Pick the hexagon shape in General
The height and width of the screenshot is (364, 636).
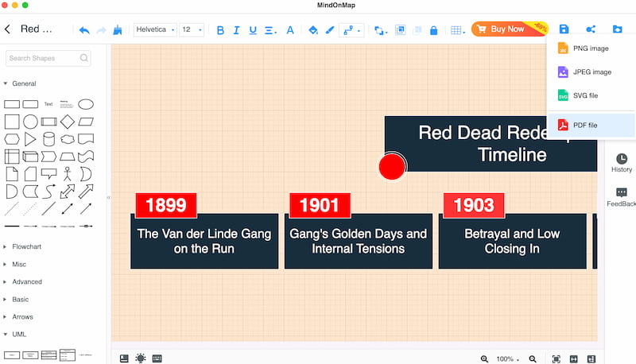[x=12, y=139]
